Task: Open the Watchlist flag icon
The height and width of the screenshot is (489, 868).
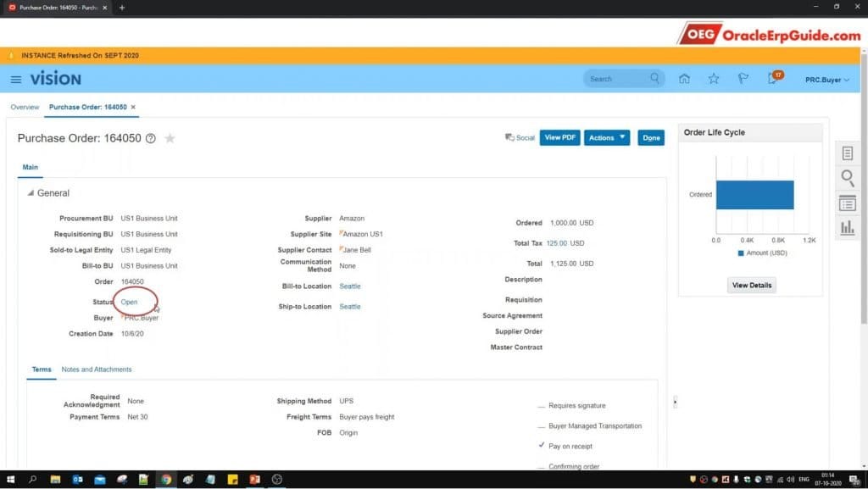Action: click(x=743, y=79)
